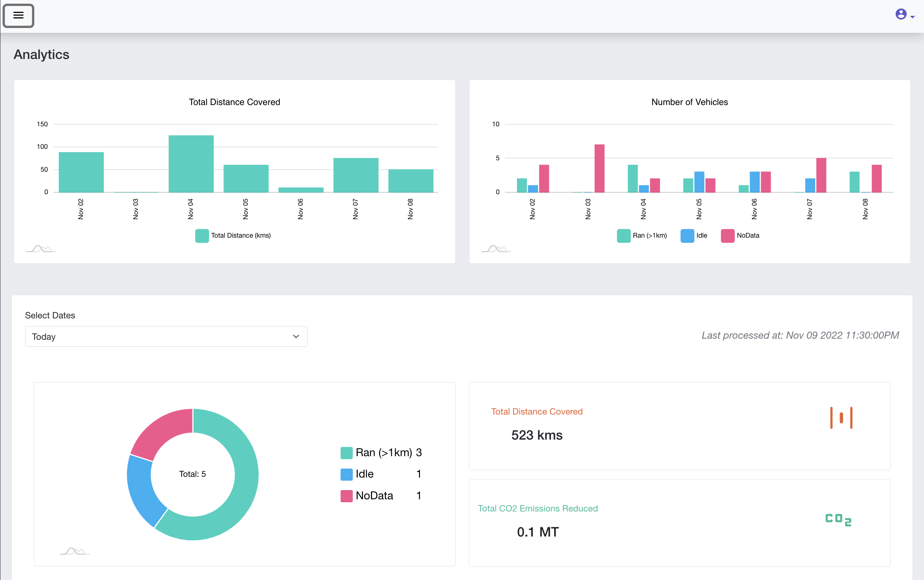The width and height of the screenshot is (924, 580).
Task: Toggle Idle 1 entry in donut legend
Action: [x=381, y=474]
